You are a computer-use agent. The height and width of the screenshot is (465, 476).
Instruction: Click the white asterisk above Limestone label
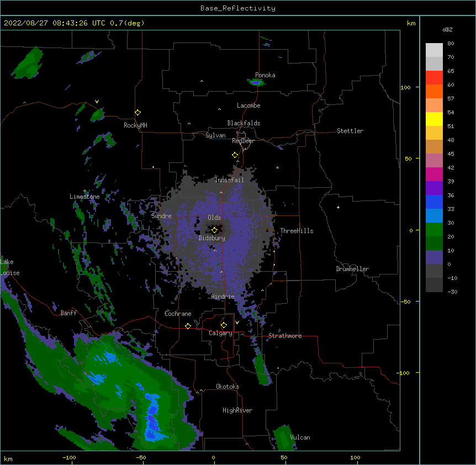coord(84,191)
